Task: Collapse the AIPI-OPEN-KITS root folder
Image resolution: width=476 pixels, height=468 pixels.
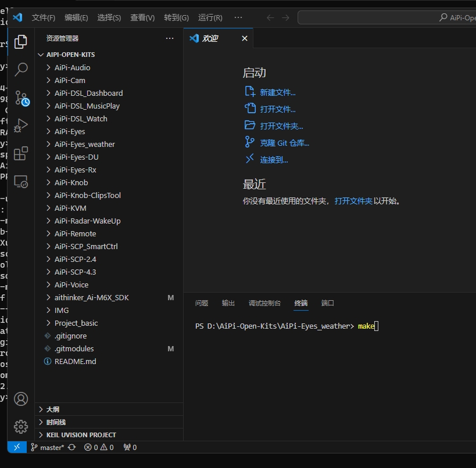Action: [x=109, y=55]
